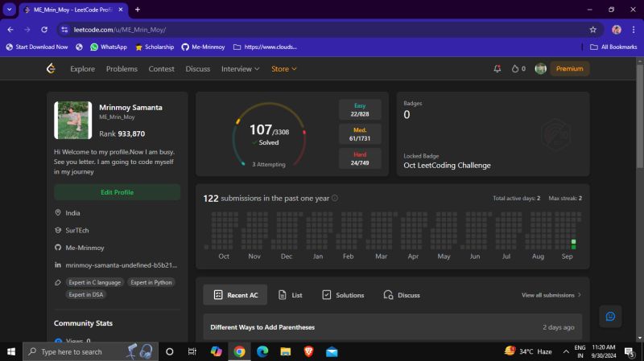
Task: Open the user avatar menu in navbar
Action: tap(540, 68)
